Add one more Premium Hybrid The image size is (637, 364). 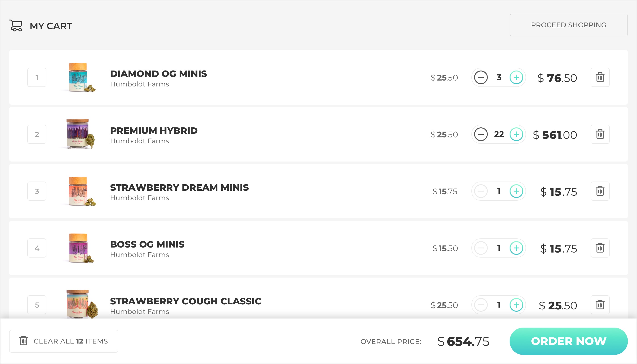click(516, 134)
